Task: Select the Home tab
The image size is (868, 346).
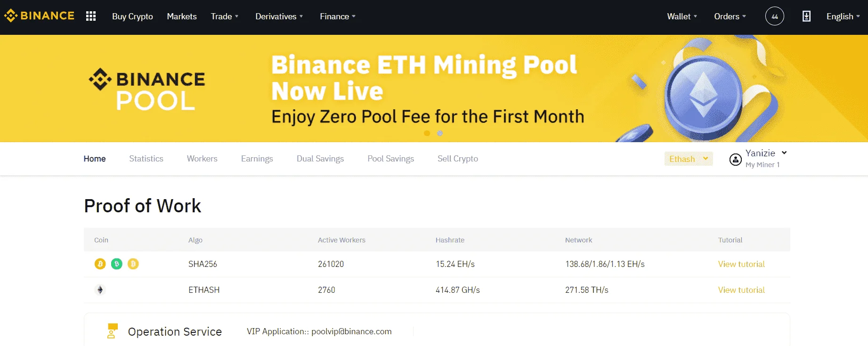Action: click(95, 159)
